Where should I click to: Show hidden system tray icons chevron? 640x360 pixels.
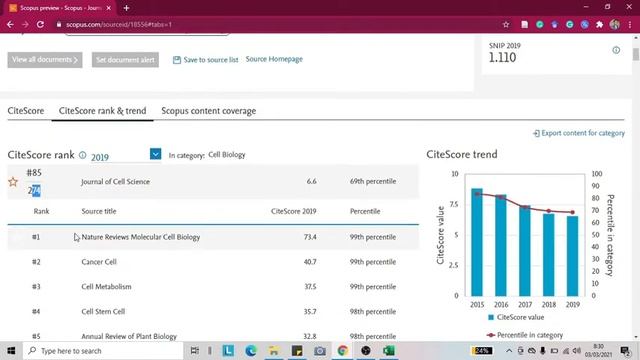pos(509,351)
